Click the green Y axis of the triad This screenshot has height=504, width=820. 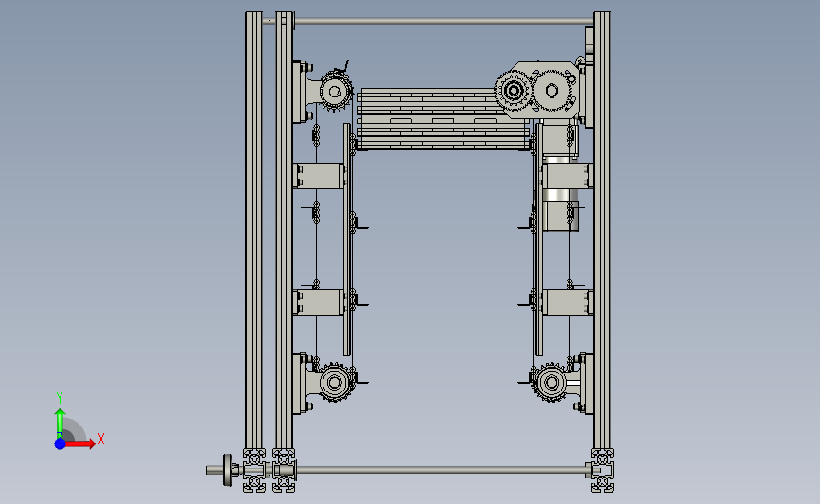[60, 424]
